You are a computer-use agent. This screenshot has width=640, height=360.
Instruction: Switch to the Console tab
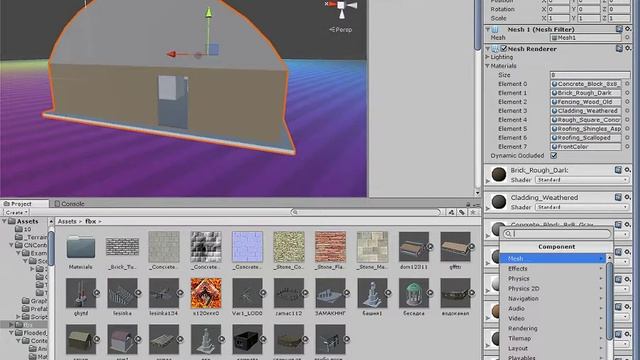pos(69,203)
